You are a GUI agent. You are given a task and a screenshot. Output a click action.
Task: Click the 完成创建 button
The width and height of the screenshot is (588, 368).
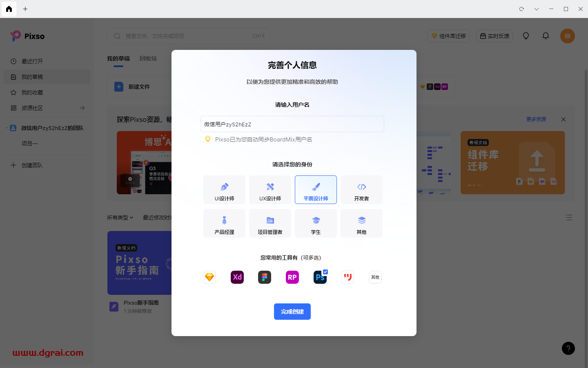292,311
